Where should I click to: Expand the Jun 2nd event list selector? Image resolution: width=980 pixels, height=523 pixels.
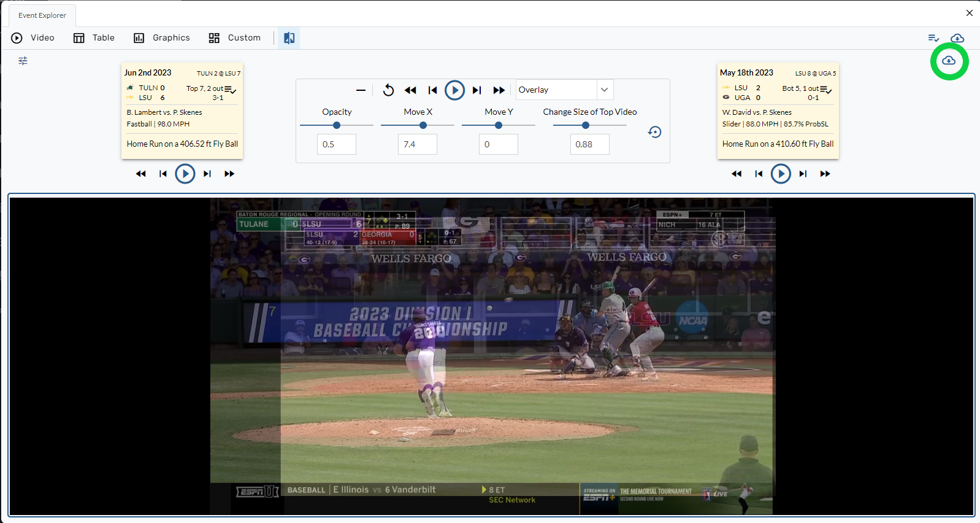pos(231,90)
